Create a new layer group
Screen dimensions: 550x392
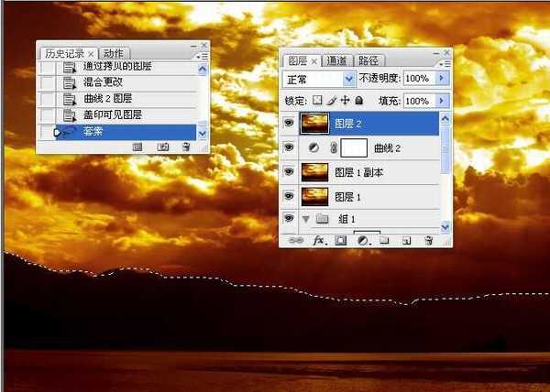[384, 240]
